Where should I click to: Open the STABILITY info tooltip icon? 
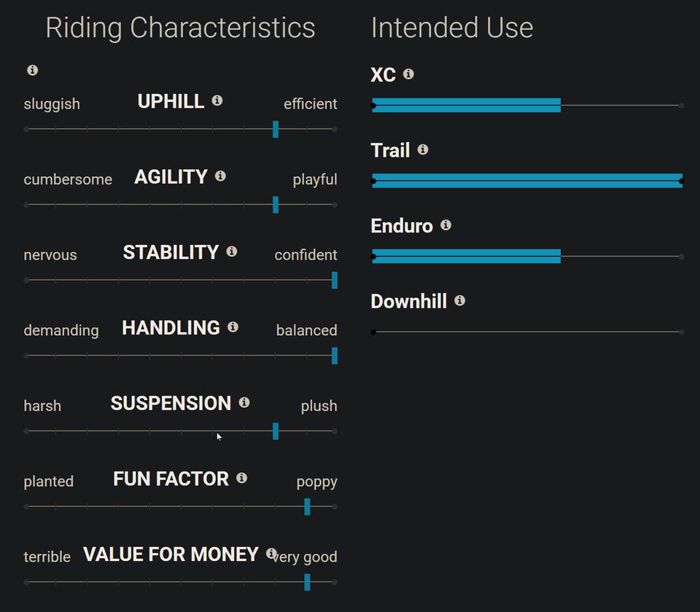[232, 251]
